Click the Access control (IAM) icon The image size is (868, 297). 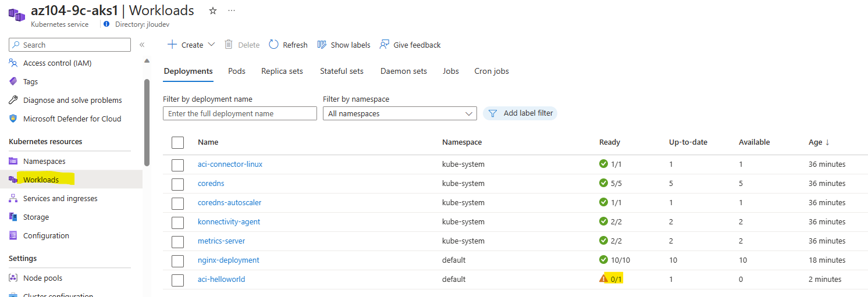pos(13,63)
